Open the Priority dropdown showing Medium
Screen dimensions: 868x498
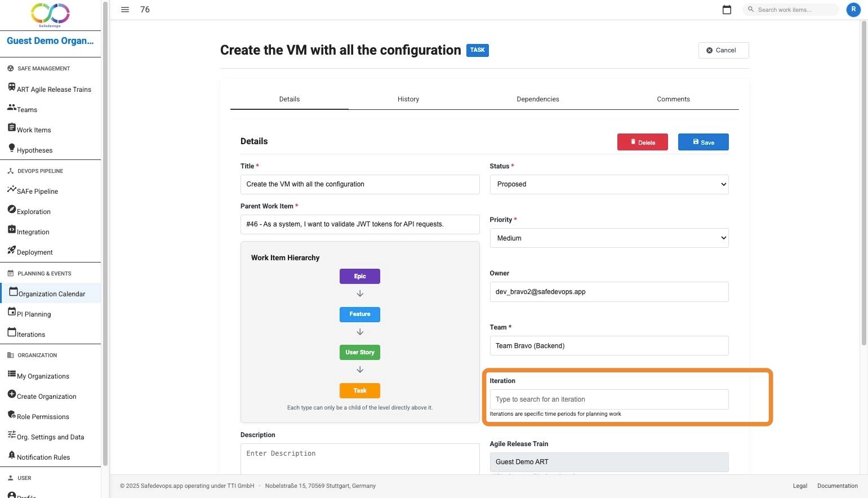point(608,238)
